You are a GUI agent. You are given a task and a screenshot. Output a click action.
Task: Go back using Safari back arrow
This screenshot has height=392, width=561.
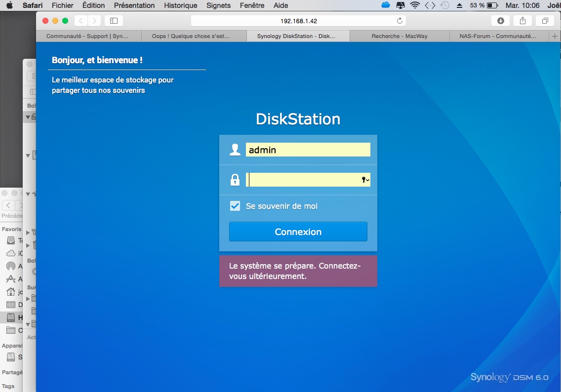pos(81,21)
